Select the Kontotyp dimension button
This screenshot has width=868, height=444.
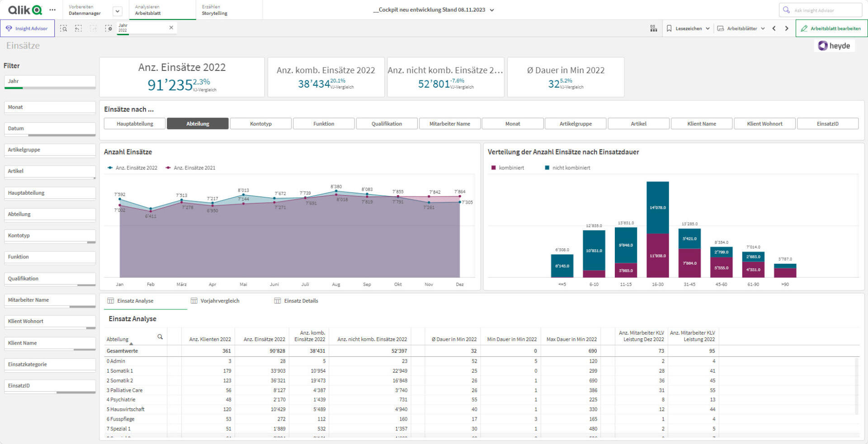point(261,124)
